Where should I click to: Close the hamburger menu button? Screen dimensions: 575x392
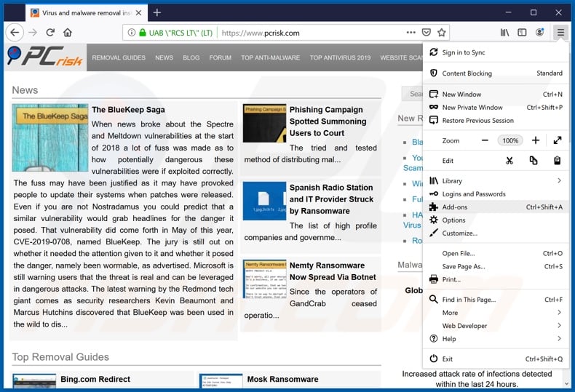[560, 33]
